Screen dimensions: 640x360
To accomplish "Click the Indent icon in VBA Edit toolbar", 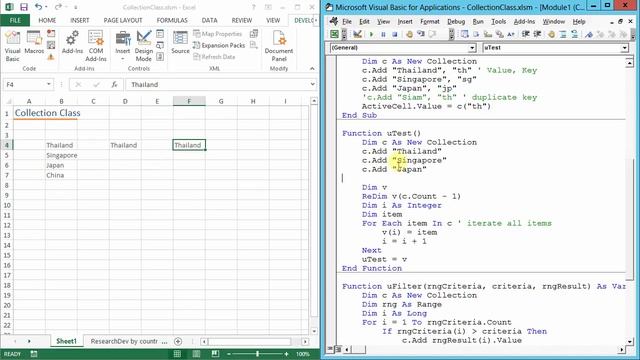I will pos(526,35).
